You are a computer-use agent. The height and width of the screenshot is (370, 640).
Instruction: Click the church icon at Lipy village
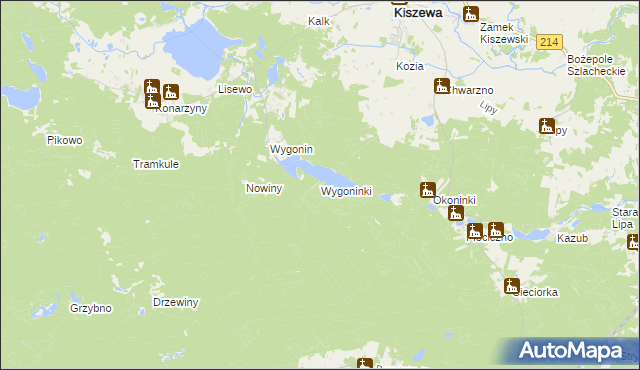pyautogui.click(x=547, y=126)
